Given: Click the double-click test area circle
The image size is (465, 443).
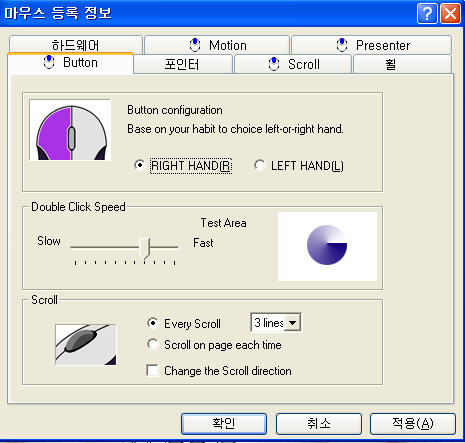Looking at the screenshot, I should click(327, 245).
